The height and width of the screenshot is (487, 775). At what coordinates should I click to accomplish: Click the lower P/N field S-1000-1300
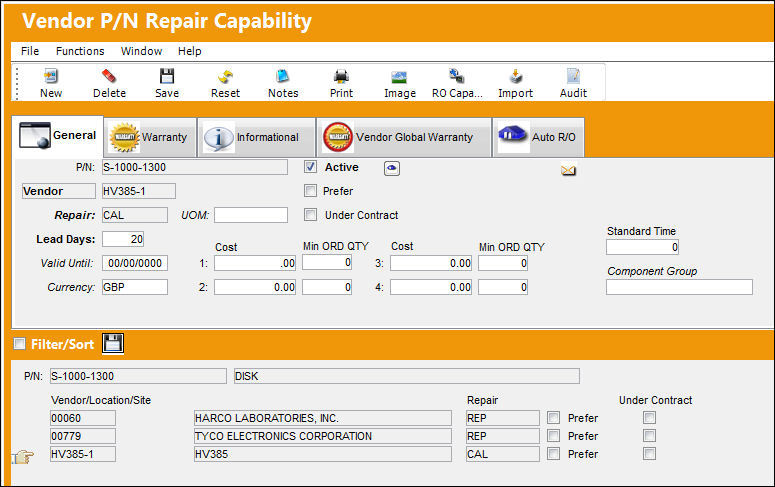(x=138, y=376)
